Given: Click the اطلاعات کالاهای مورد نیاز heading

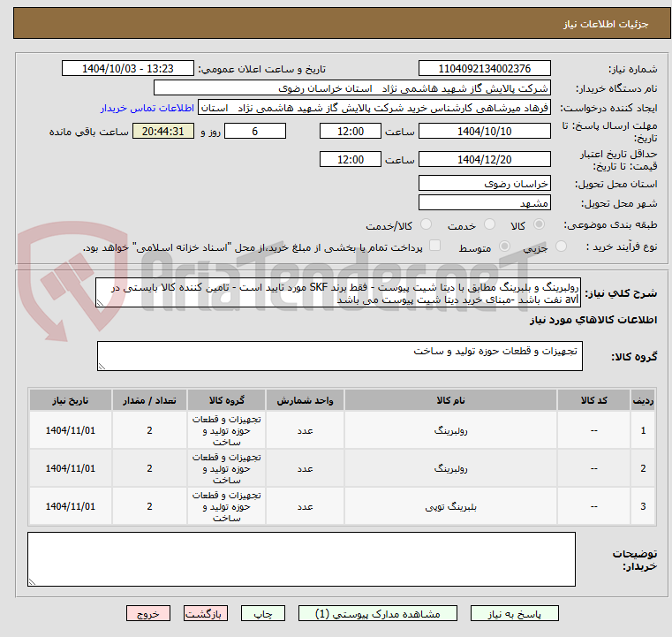Looking at the screenshot, I should 593,320.
